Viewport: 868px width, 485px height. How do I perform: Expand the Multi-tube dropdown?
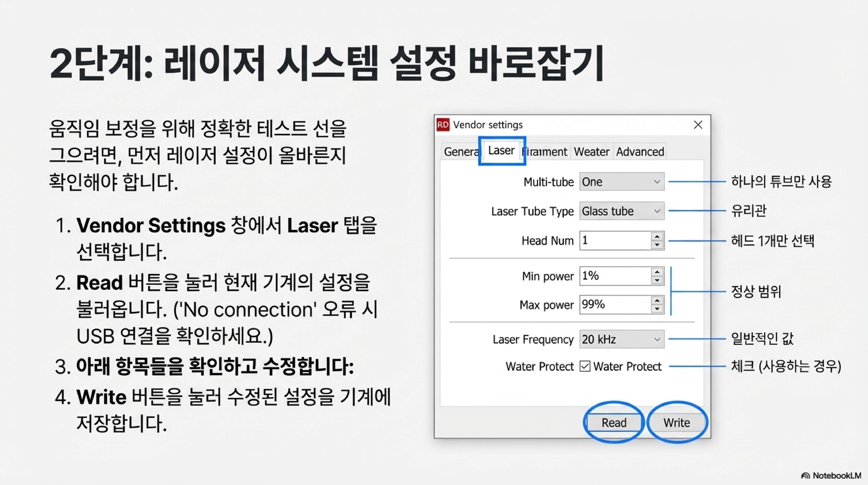657,182
